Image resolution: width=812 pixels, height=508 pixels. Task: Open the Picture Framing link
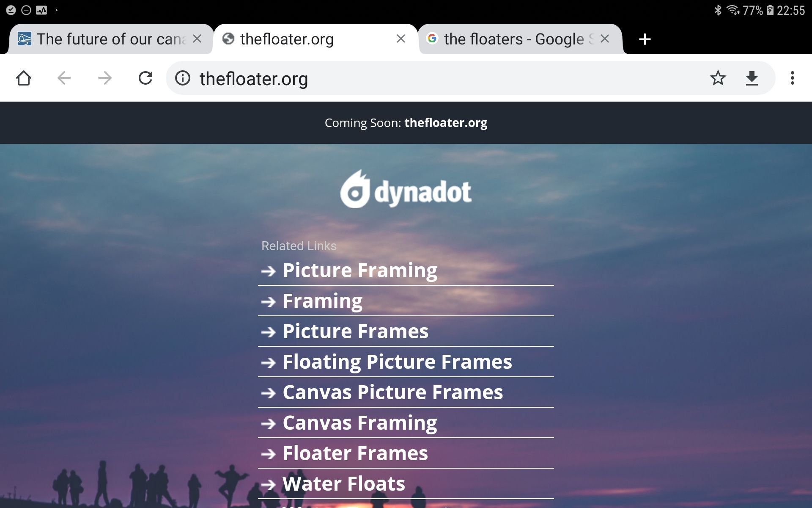[359, 271]
